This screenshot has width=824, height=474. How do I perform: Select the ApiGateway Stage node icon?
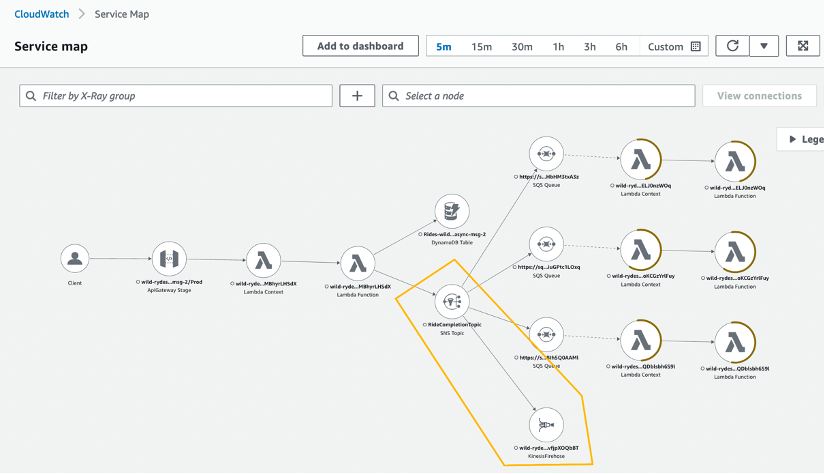tap(169, 259)
